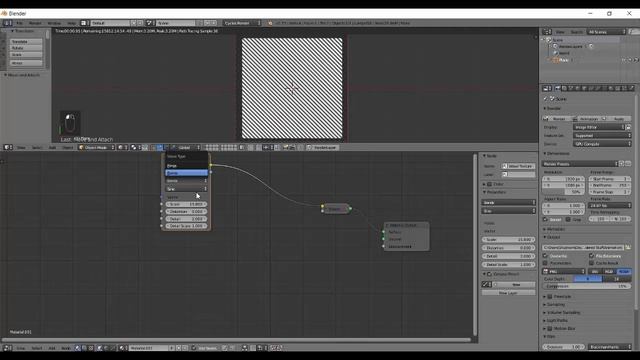Click the 3D View editor type icon
Screen dimensions: 640x360
point(7,147)
